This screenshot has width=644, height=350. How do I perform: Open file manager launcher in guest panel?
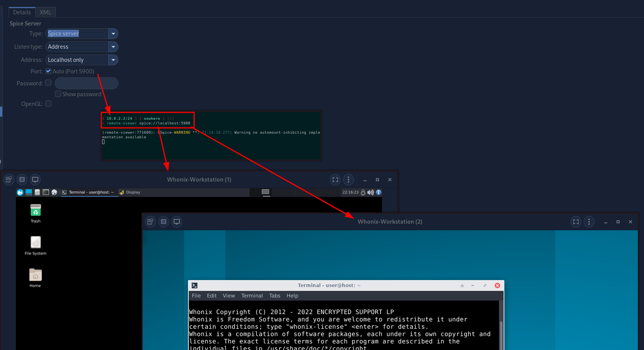[37, 192]
